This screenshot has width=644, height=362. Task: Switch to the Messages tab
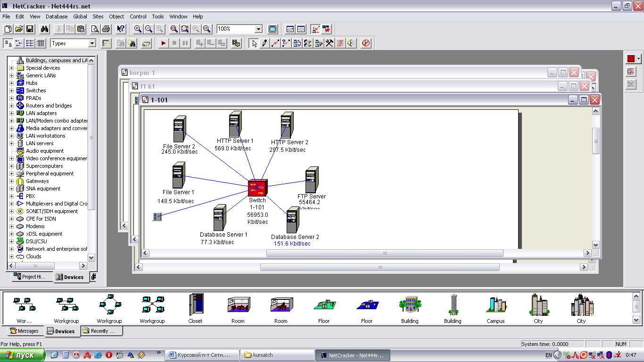point(25,331)
